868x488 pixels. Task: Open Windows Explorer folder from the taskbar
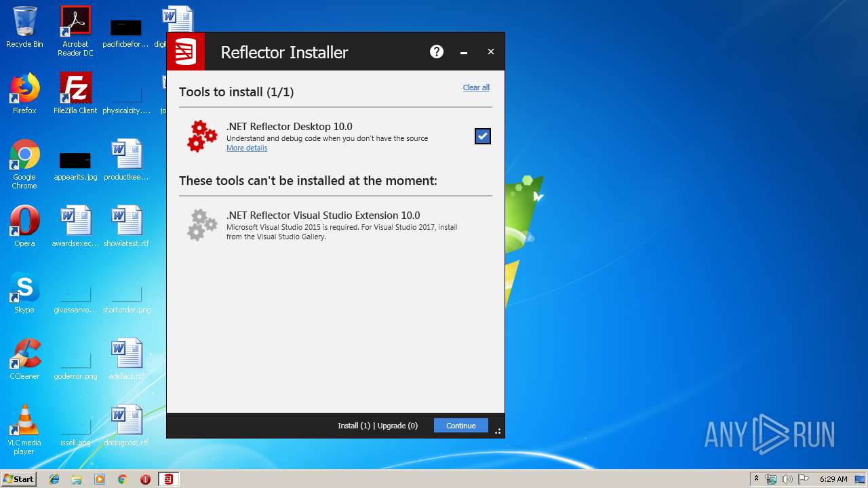77,479
